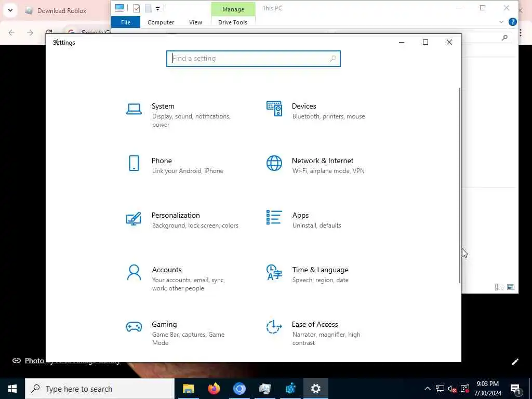This screenshot has height=399, width=532.
Task: Expand the ribbon in This PC window
Action: coord(501,22)
